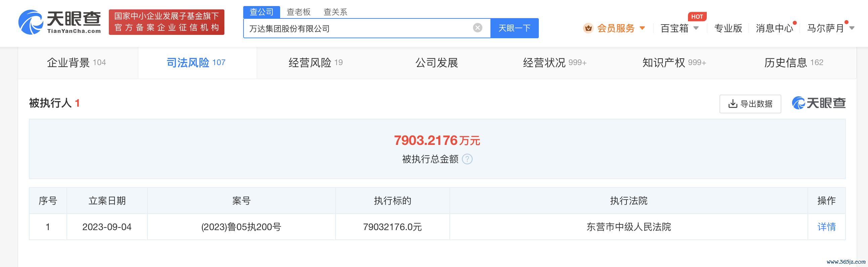The height and width of the screenshot is (267, 868).
Task: Open 马尔萨月 user profile
Action: click(x=826, y=28)
